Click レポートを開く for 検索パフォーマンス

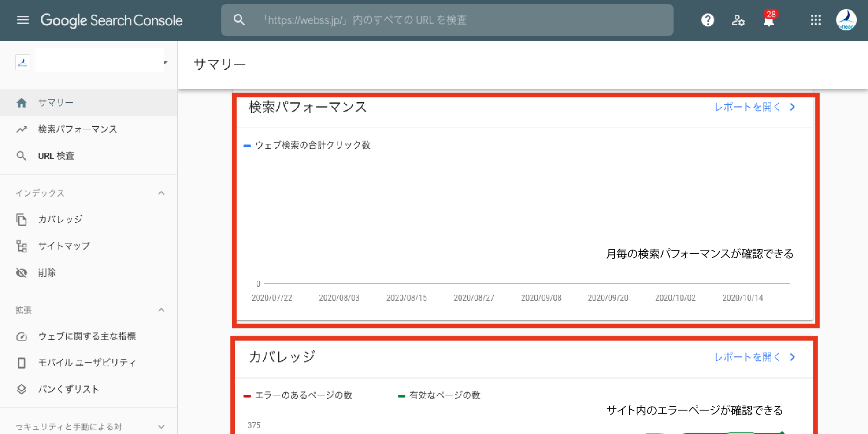click(x=747, y=107)
